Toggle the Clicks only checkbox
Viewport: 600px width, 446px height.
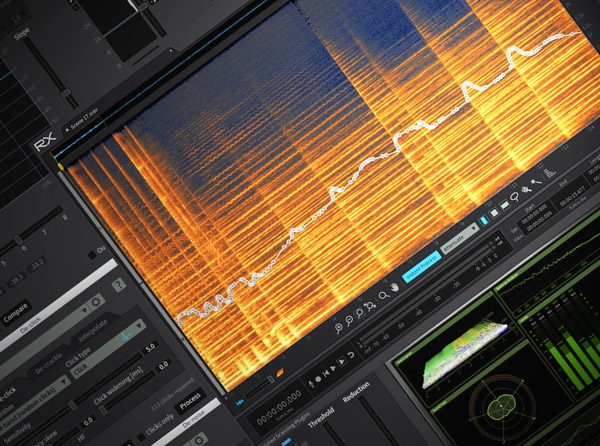click(141, 437)
